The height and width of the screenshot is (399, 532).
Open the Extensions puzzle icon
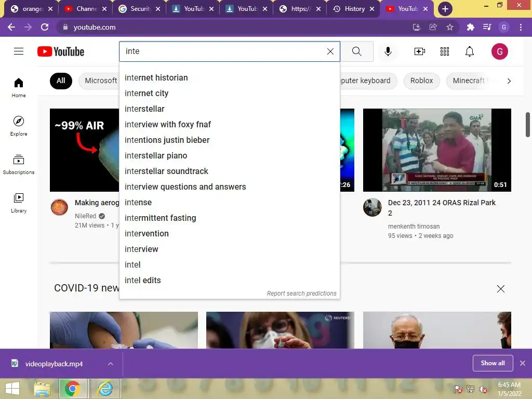coord(470,27)
